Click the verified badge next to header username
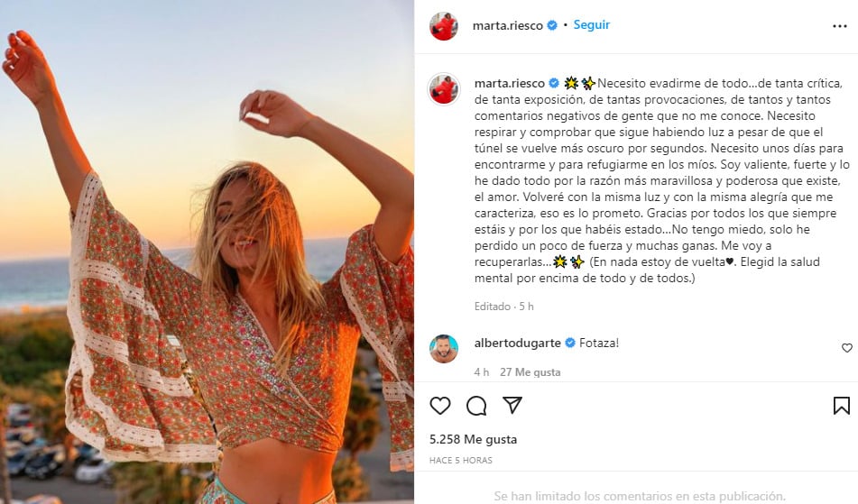The width and height of the screenshot is (858, 504). [552, 25]
